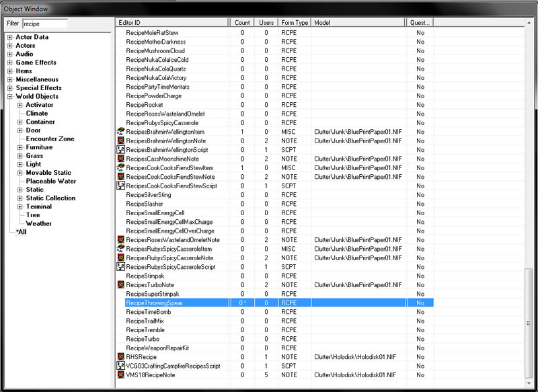Select the Terminal tree item
The image size is (538, 392).
[39, 206]
